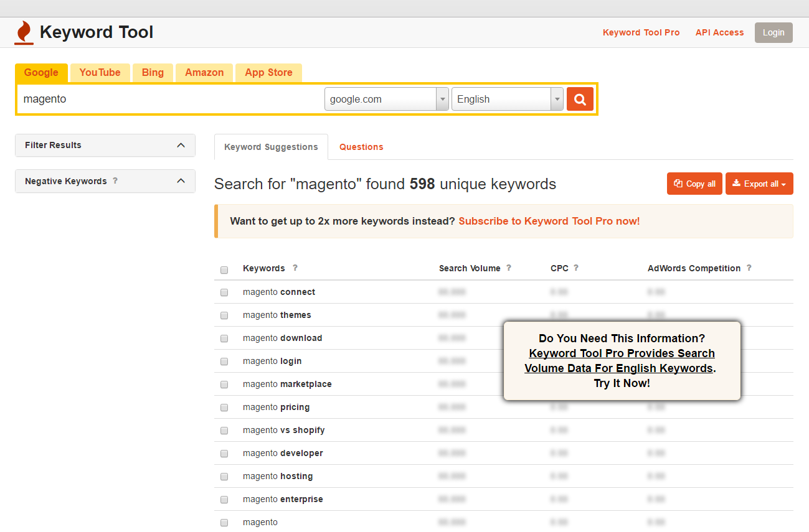Click the Keyword Tool flame logo

[x=24, y=33]
